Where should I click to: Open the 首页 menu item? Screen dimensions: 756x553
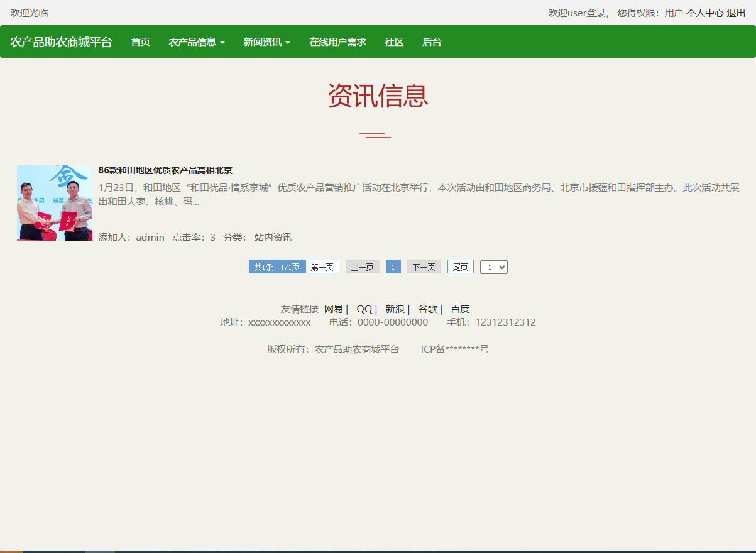coord(140,41)
